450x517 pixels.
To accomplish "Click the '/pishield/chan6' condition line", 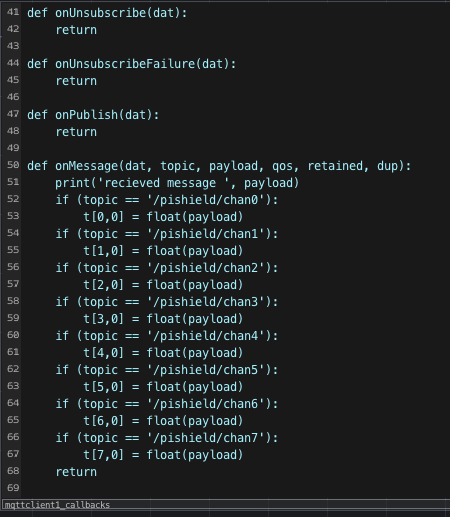I will [x=167, y=404].
